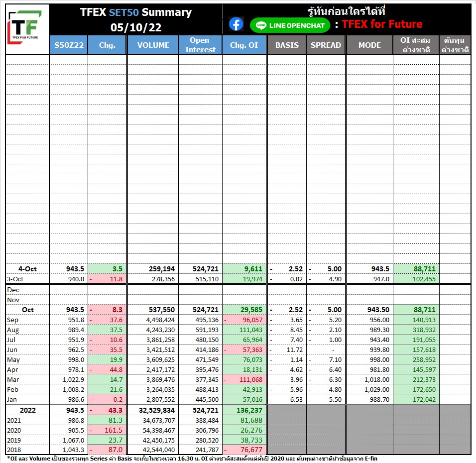
Task: Click the Jun basis value 11.72
Action: [x=294, y=350]
